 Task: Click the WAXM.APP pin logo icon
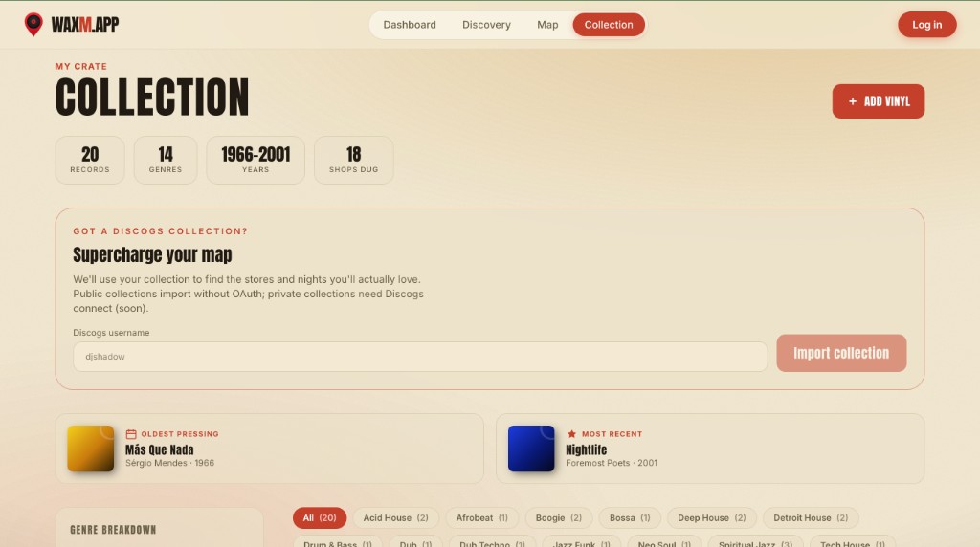[x=33, y=24]
